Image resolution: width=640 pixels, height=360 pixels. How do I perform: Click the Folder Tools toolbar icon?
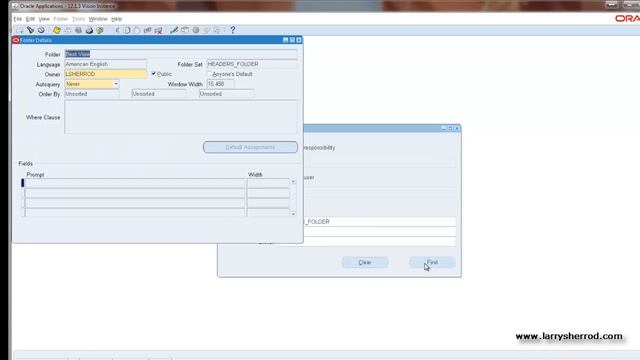[x=217, y=30]
